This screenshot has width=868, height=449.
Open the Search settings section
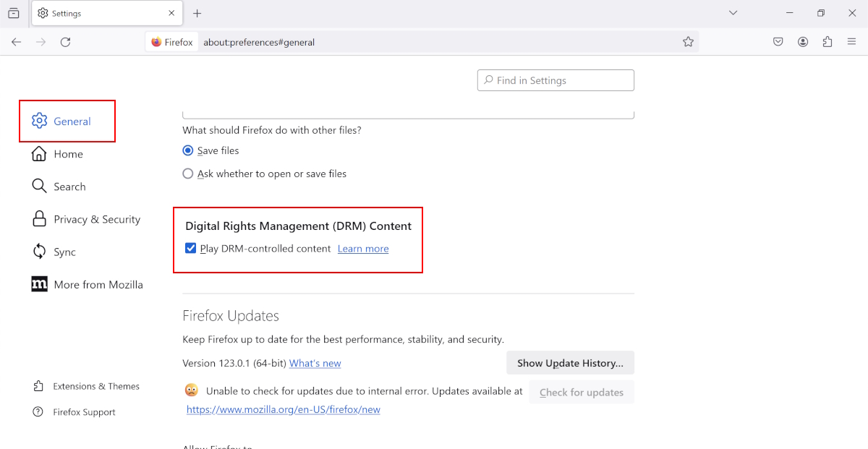(69, 186)
